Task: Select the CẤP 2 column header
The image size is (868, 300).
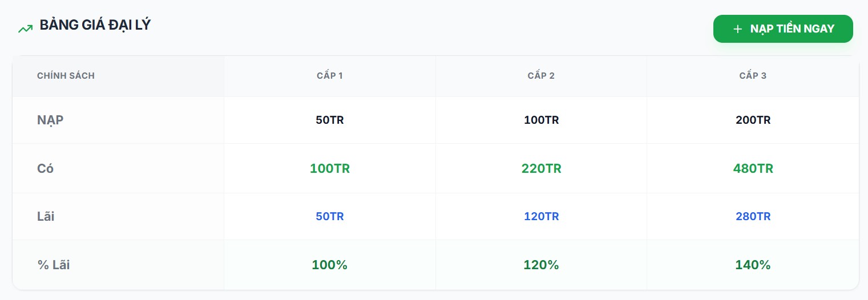Action: (x=541, y=76)
